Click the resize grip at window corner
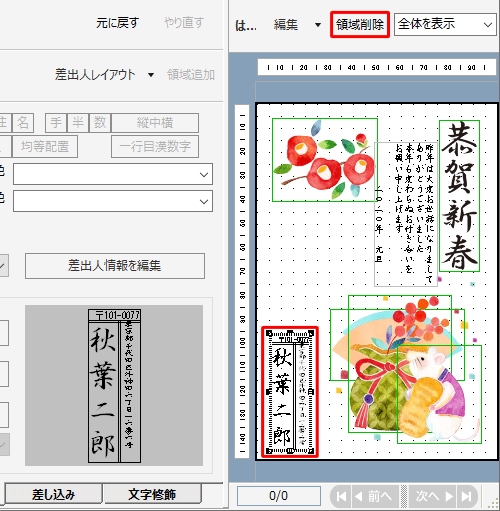The height and width of the screenshot is (511, 500). (x=493, y=503)
